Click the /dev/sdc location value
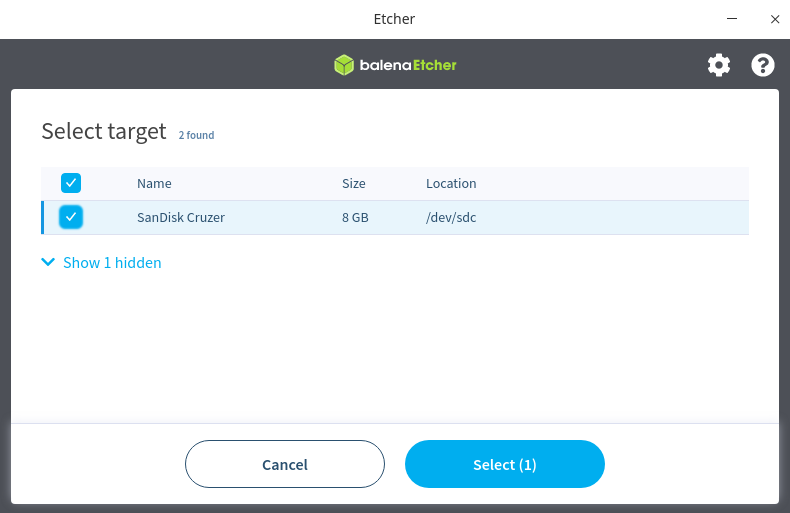 [451, 218]
